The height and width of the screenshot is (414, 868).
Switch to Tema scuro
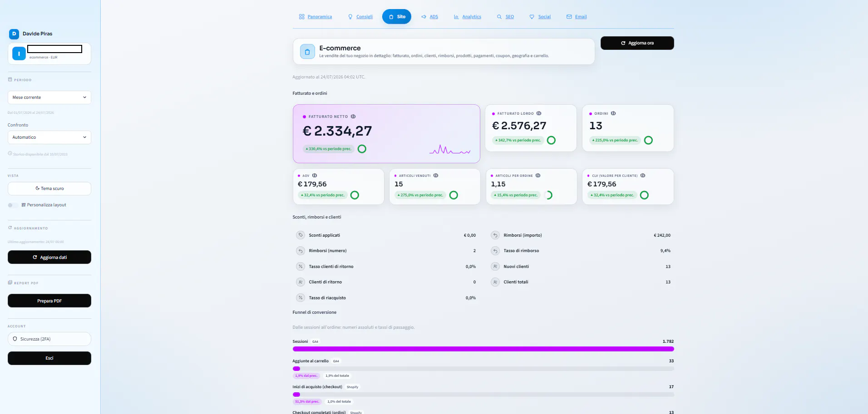pos(49,189)
